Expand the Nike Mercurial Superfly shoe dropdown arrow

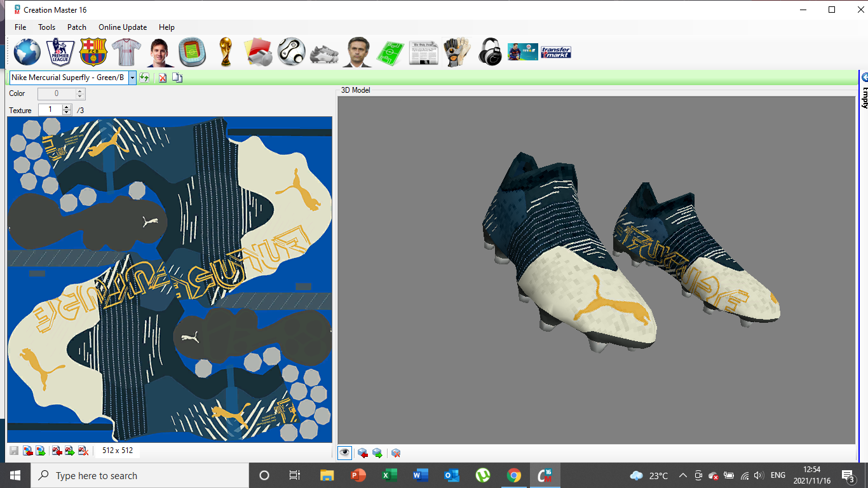[132, 78]
